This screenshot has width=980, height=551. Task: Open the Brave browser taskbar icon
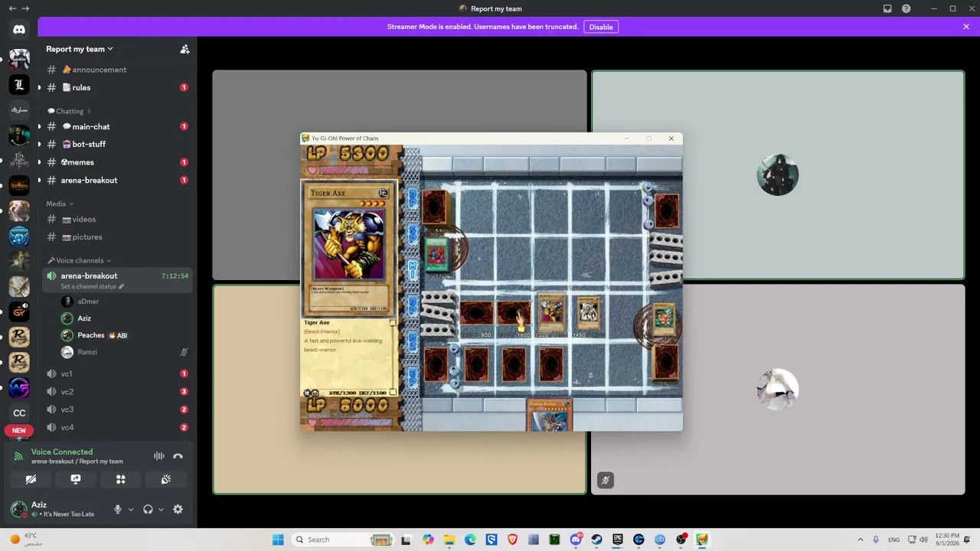[x=512, y=540]
